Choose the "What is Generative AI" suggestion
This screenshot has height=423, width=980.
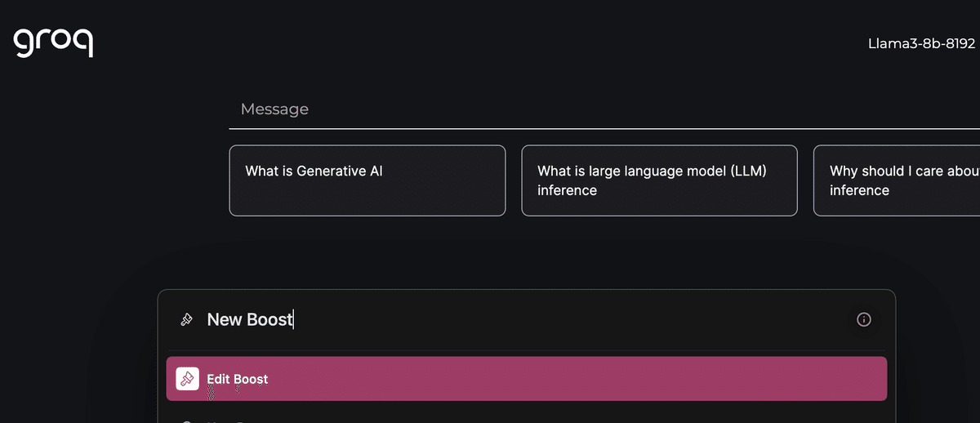point(367,180)
